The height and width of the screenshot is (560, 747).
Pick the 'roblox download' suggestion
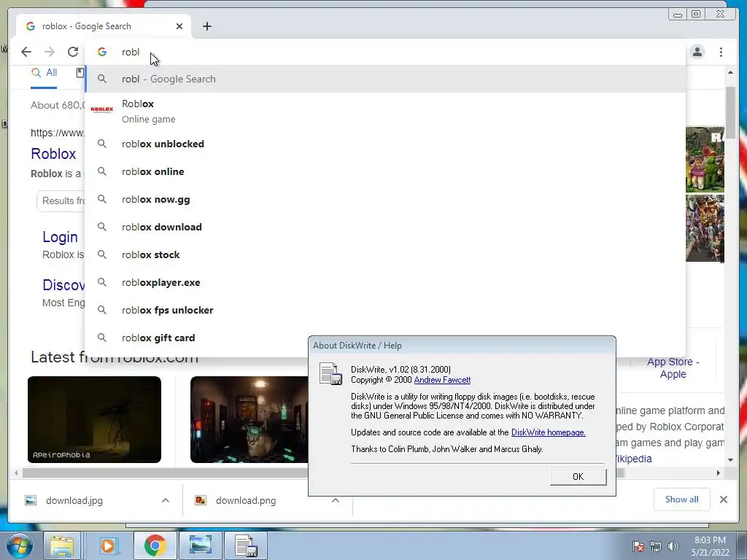385,227
